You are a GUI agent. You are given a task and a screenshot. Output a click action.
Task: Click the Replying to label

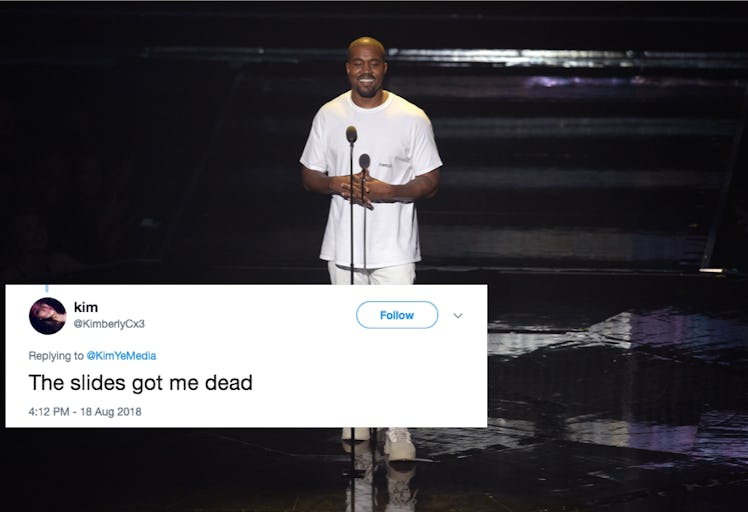(x=56, y=355)
